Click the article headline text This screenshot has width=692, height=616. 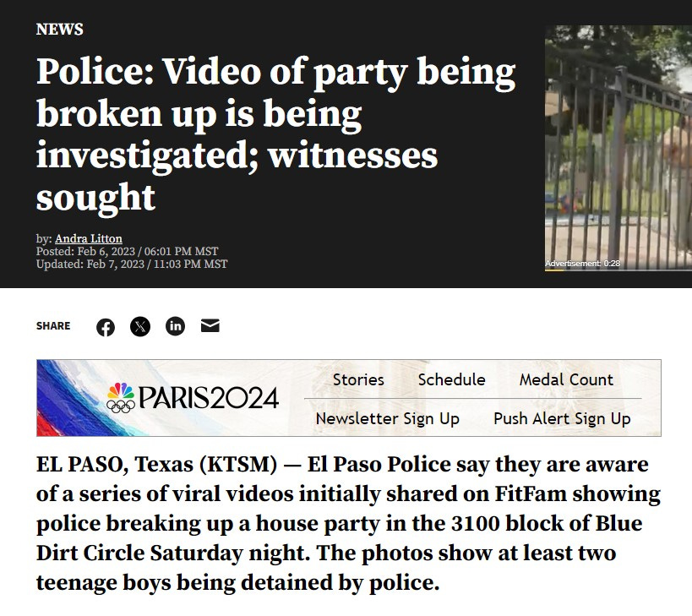point(275,134)
